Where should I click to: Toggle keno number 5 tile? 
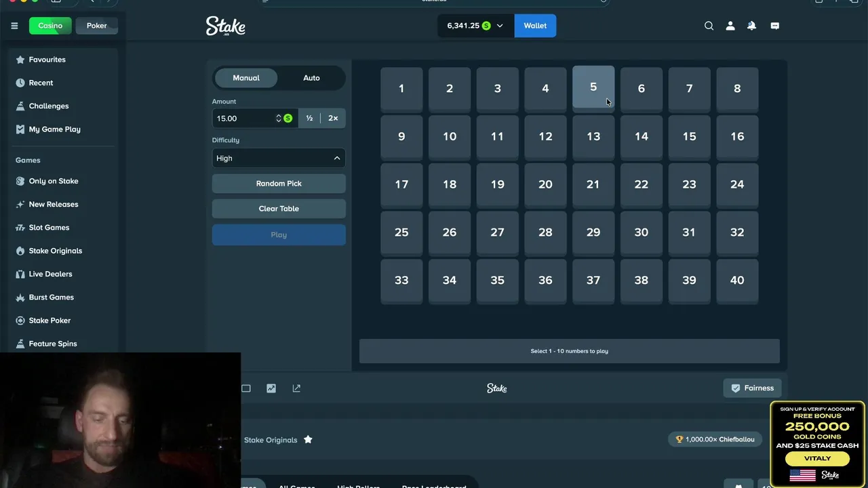point(593,87)
